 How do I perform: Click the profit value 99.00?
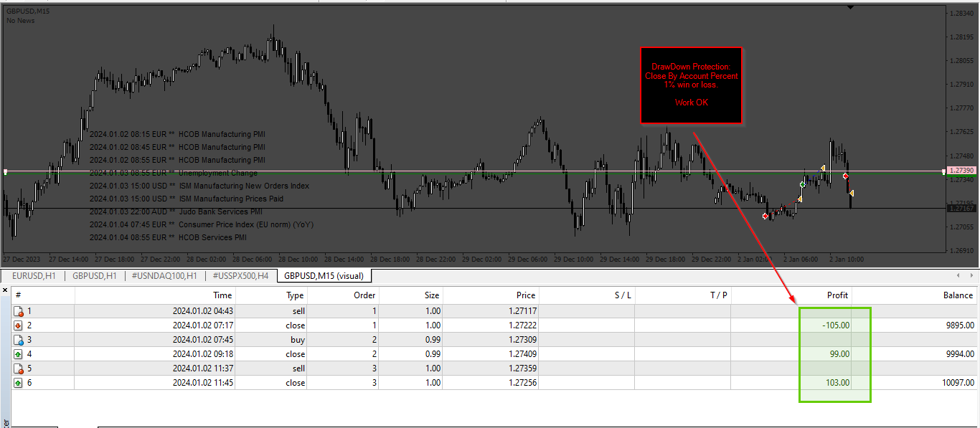[839, 354]
